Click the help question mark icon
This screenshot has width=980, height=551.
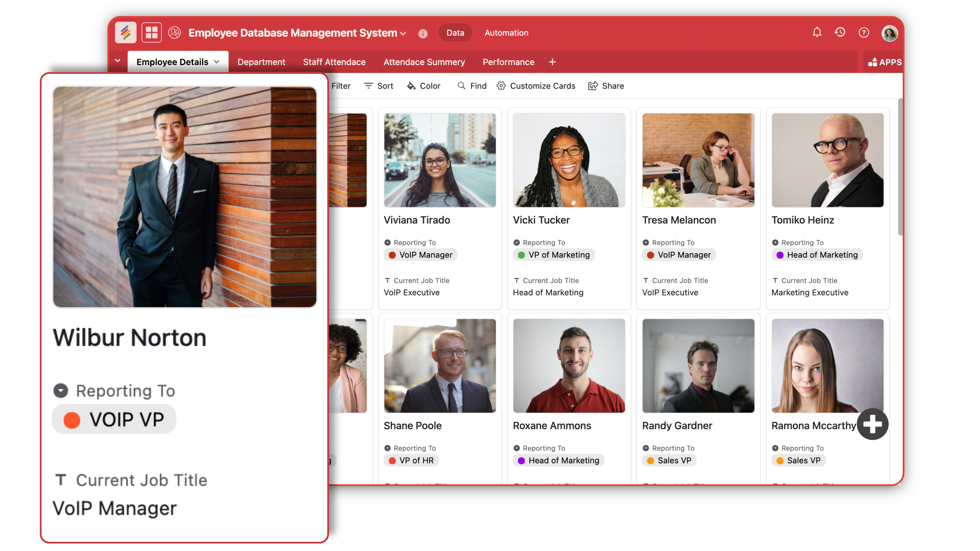[x=864, y=33]
